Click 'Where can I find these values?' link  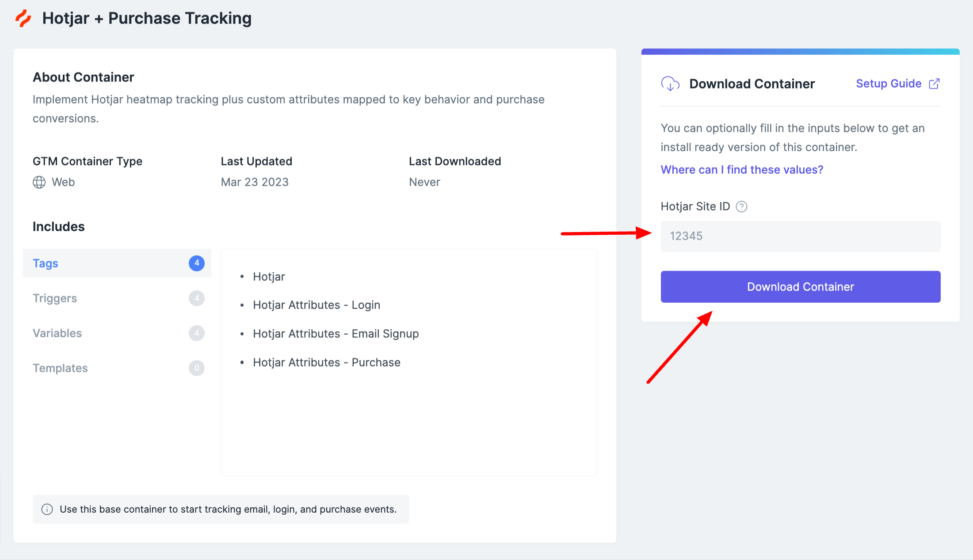(742, 170)
